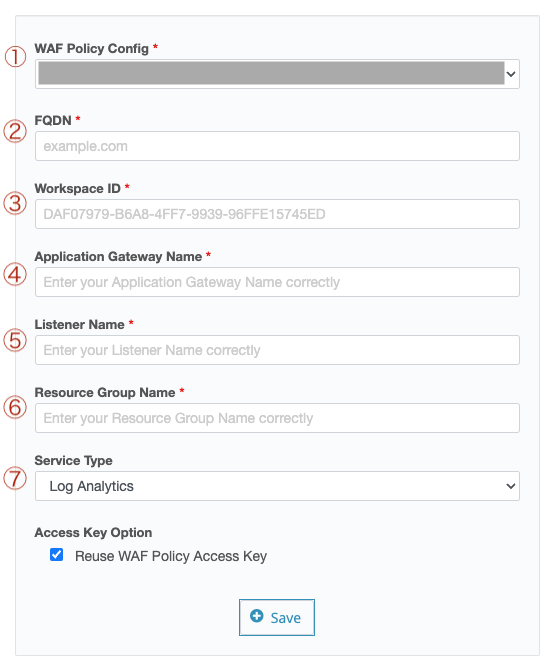The image size is (556, 670).
Task: Click the circled number 6 marker
Action: pyautogui.click(x=15, y=407)
